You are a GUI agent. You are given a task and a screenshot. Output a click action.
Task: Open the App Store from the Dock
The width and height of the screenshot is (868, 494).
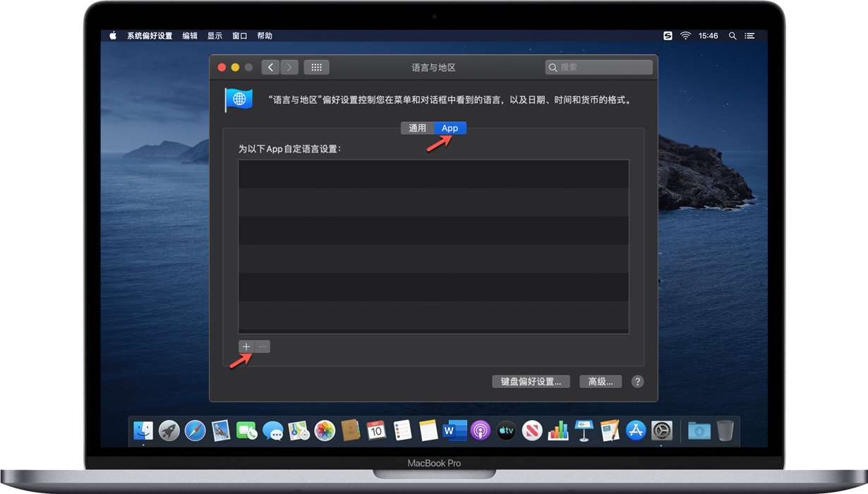634,430
